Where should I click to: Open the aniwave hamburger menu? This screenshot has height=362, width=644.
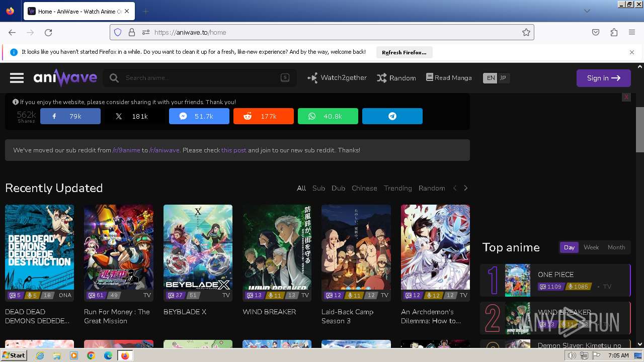pos(17,78)
